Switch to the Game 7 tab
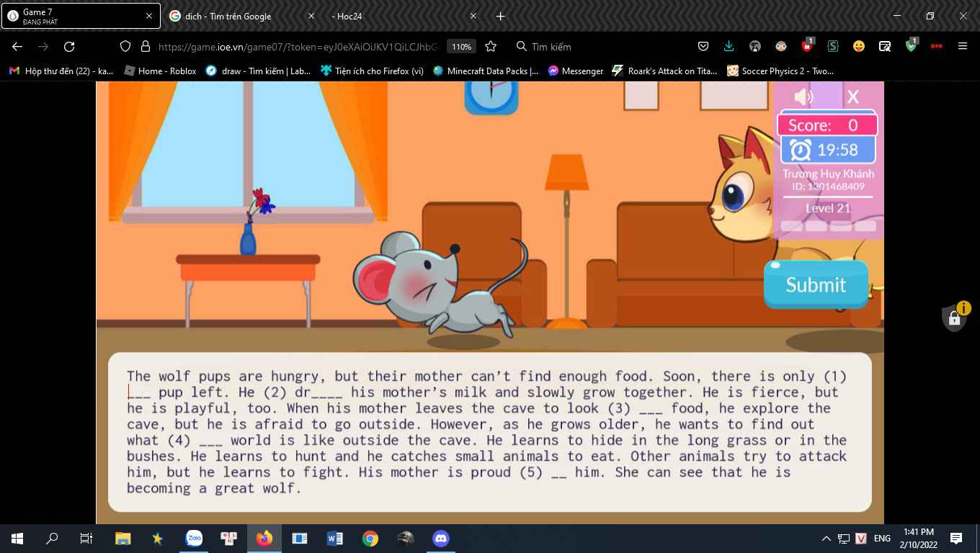The height and width of the screenshot is (553, 980). 81,16
